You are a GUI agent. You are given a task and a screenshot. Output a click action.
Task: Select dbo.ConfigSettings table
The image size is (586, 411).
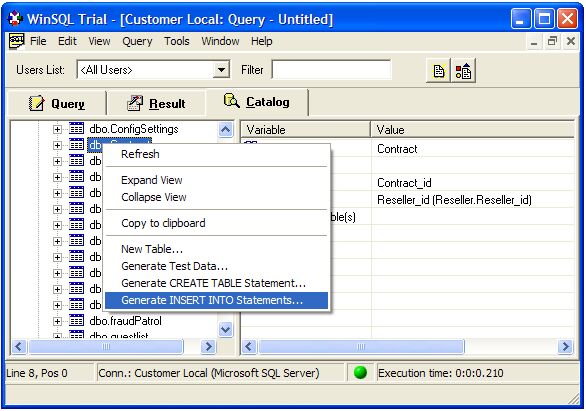tap(134, 129)
